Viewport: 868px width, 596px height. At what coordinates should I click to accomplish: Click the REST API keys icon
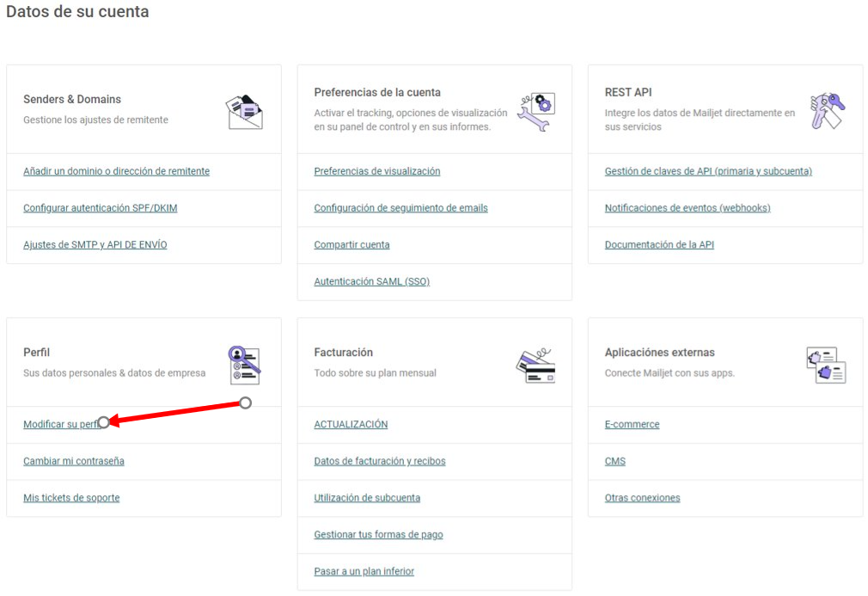click(827, 111)
